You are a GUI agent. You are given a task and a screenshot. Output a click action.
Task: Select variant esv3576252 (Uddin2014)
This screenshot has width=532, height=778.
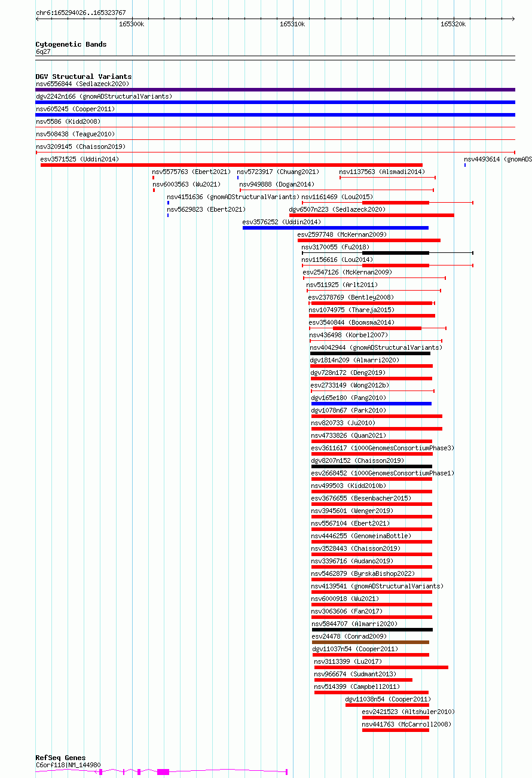[x=282, y=222]
